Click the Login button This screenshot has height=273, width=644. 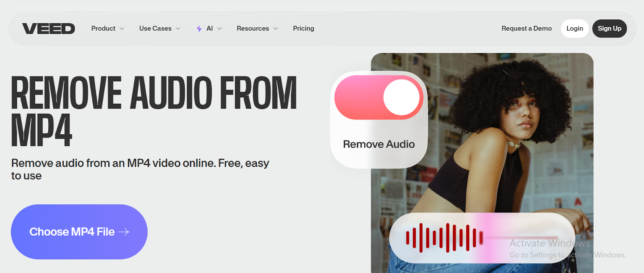pyautogui.click(x=574, y=29)
